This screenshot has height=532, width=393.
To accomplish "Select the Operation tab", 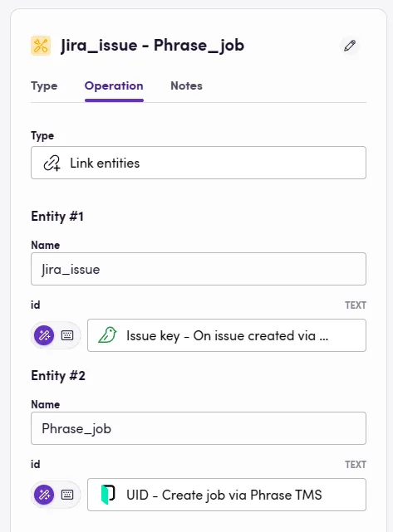I will (114, 85).
